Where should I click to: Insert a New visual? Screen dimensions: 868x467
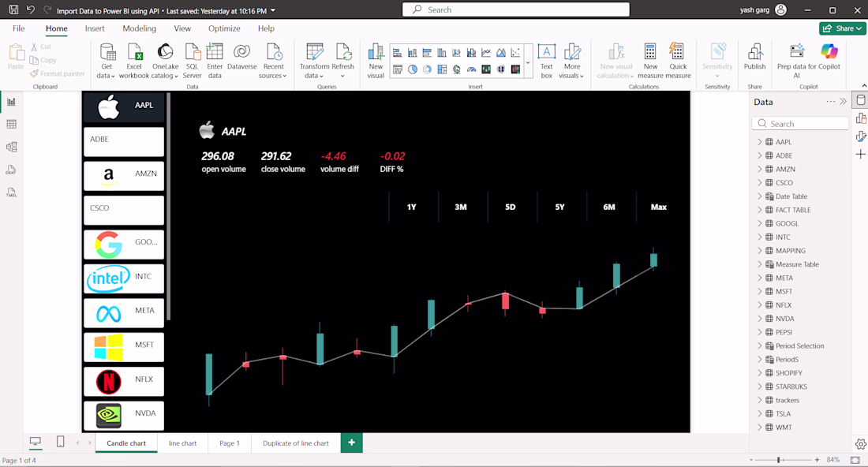376,61
